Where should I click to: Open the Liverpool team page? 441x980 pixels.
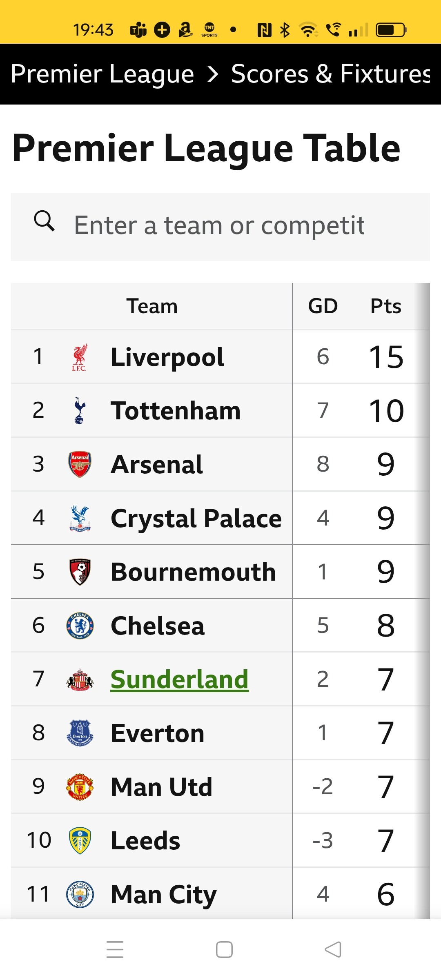click(x=167, y=357)
